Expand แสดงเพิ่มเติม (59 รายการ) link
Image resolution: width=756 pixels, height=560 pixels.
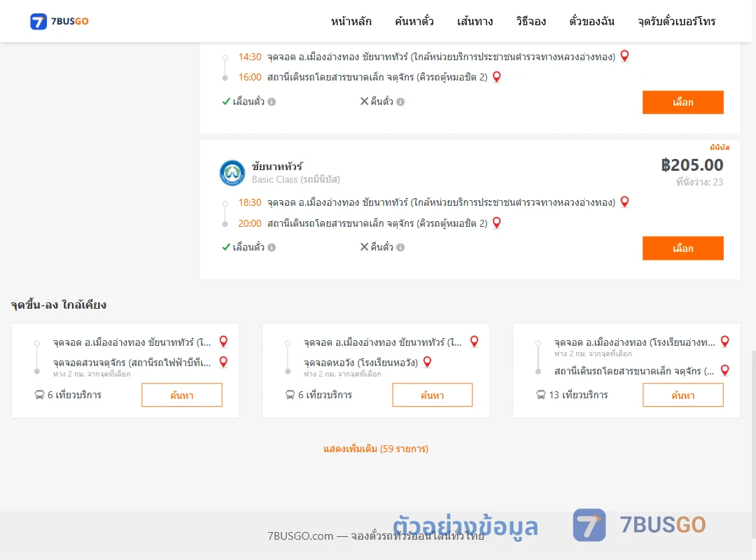[x=376, y=449]
